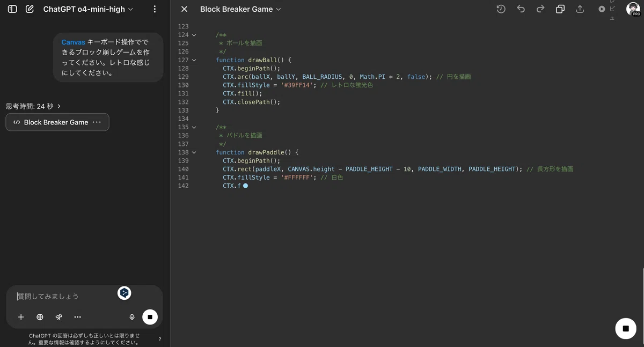Click the CTX.closePath(); line
The width and height of the screenshot is (644, 347).
coord(252,102)
